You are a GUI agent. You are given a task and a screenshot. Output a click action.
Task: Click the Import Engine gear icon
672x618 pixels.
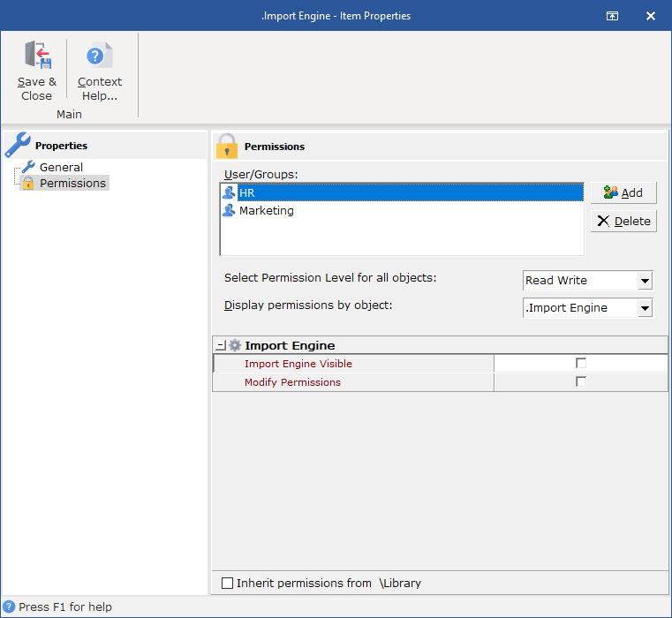pos(235,346)
